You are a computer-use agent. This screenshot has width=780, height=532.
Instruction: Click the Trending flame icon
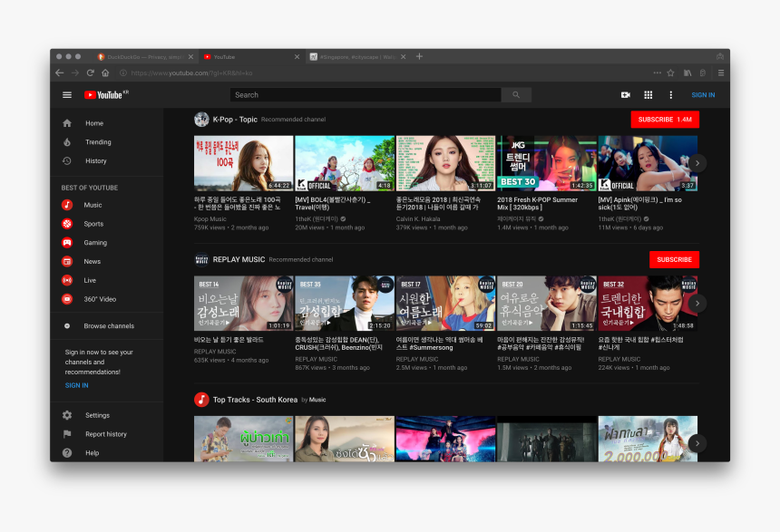67,142
